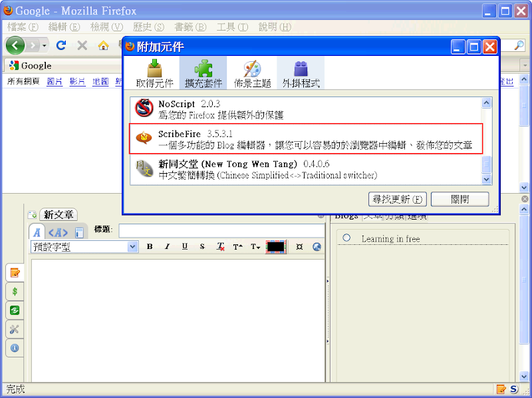
Task: Open the green sync side tab
Action: pyautogui.click(x=15, y=310)
